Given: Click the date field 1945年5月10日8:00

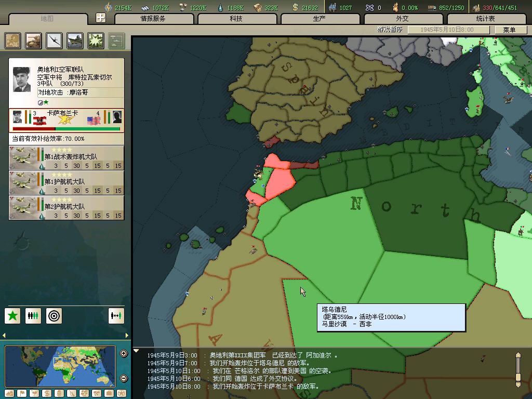Looking at the screenshot, I should click(x=448, y=30).
